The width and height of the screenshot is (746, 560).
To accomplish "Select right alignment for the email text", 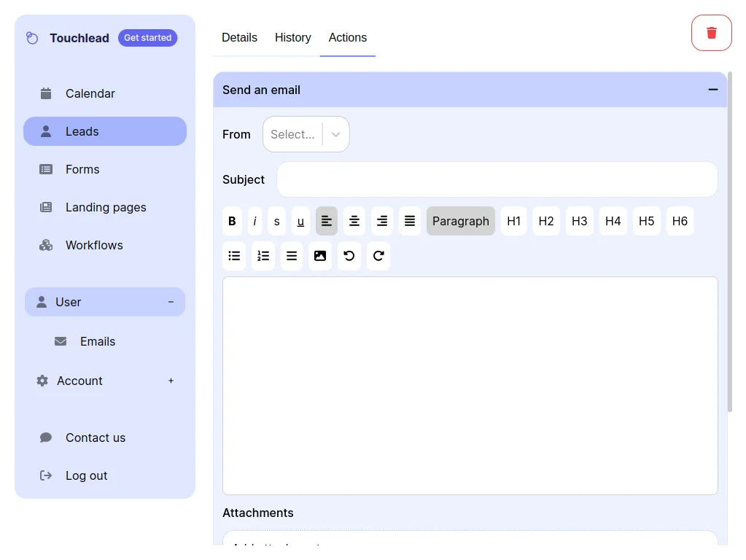I will point(382,221).
